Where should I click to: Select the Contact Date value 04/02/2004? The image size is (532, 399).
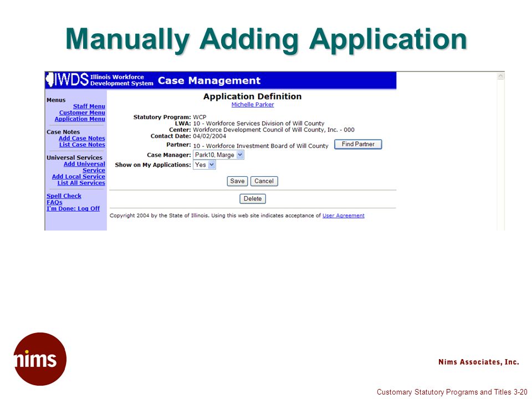(x=209, y=136)
